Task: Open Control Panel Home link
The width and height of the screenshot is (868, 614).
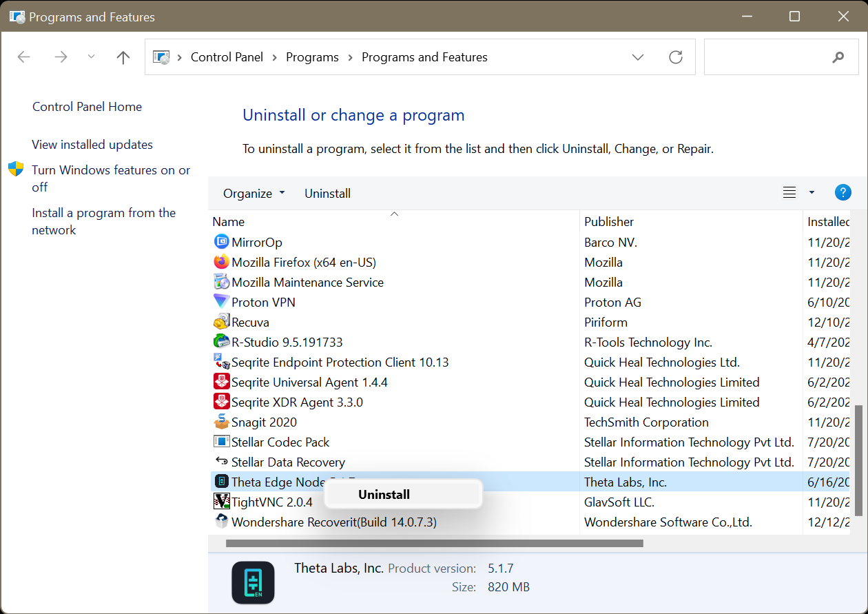Action: 87,107
